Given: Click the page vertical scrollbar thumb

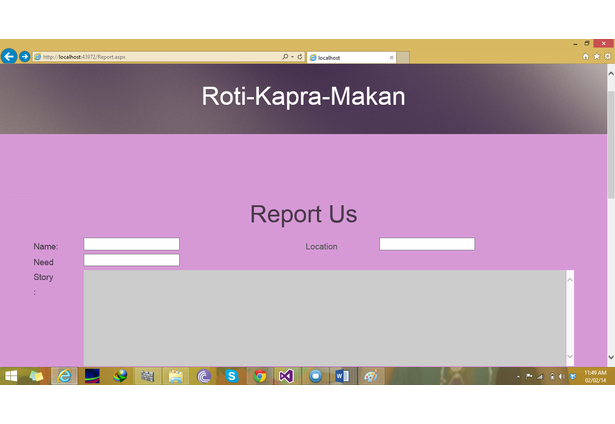Looking at the screenshot, I should tap(611, 144).
